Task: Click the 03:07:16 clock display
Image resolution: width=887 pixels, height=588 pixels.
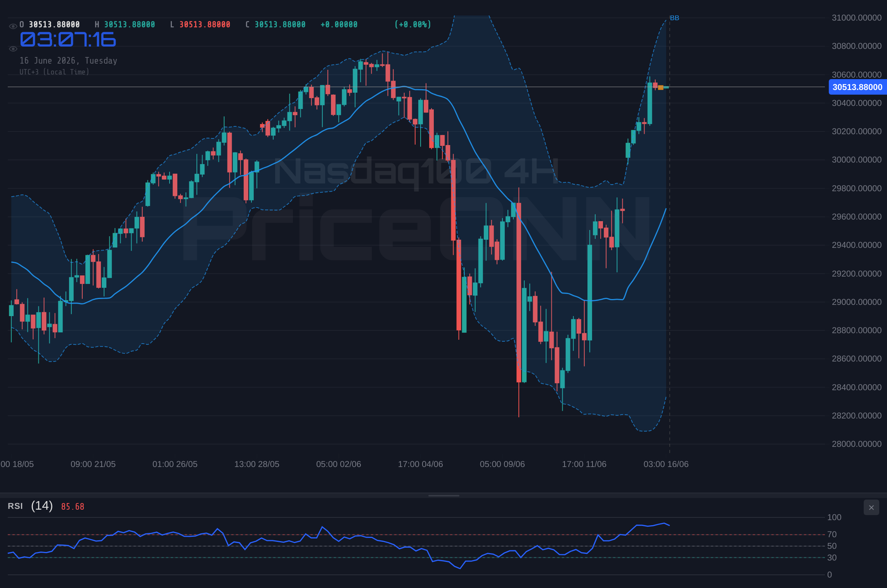Action: tap(68, 40)
